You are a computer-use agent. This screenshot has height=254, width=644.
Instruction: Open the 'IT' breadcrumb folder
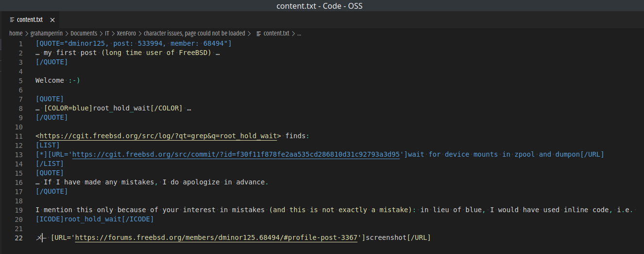tap(107, 34)
